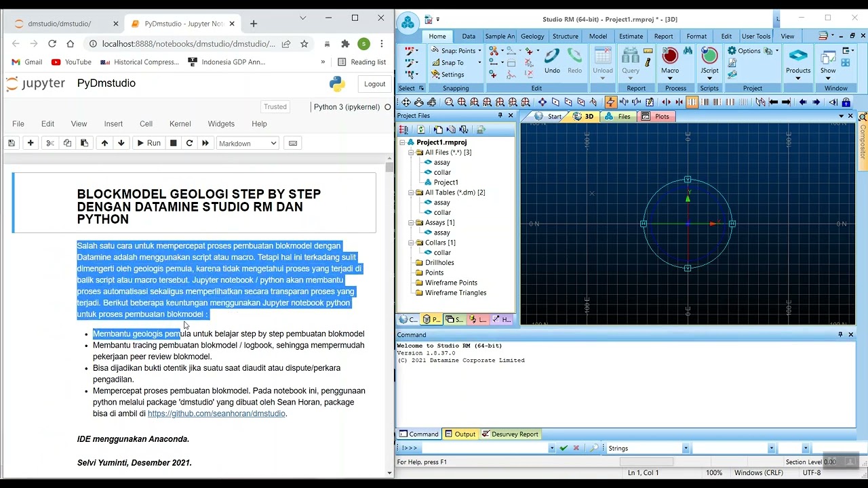Collapse the All Tables (*.dm) [2] folder
The width and height of the screenshot is (868, 488).
pos(411,192)
